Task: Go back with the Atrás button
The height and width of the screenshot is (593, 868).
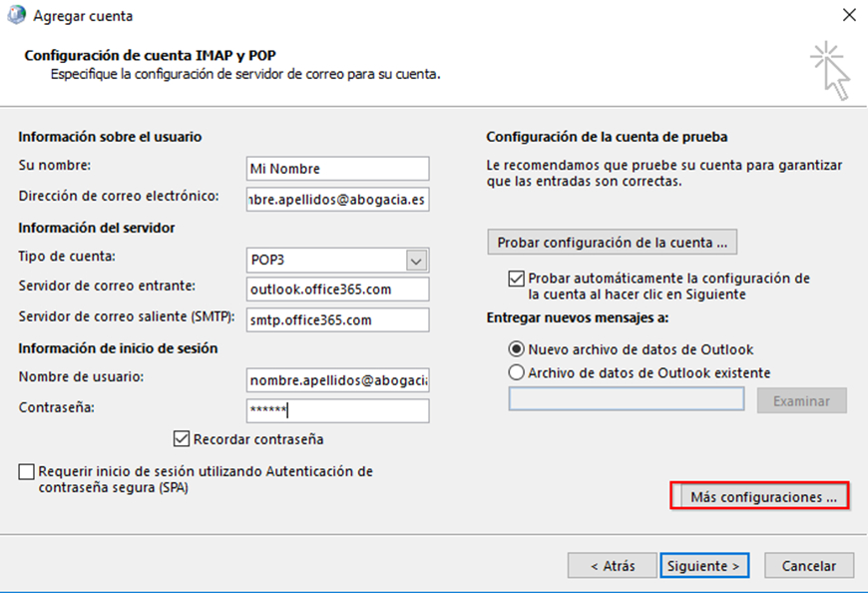Action: 613,565
